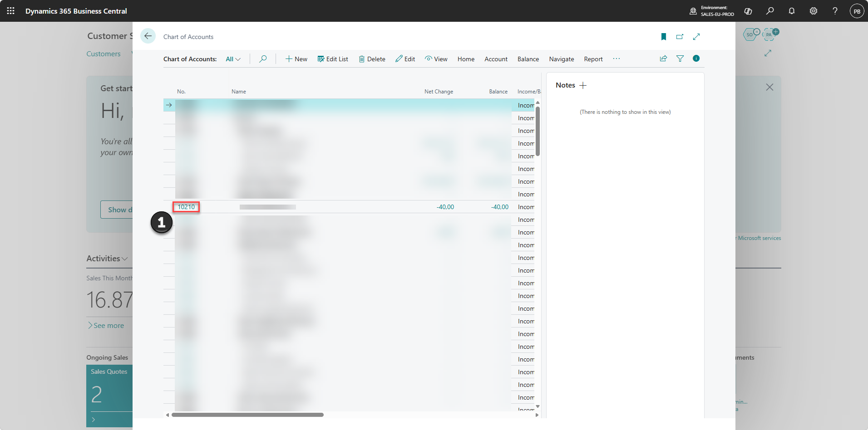Image resolution: width=868 pixels, height=430 pixels.
Task: Open the Copilot icon in the header
Action: click(748, 11)
